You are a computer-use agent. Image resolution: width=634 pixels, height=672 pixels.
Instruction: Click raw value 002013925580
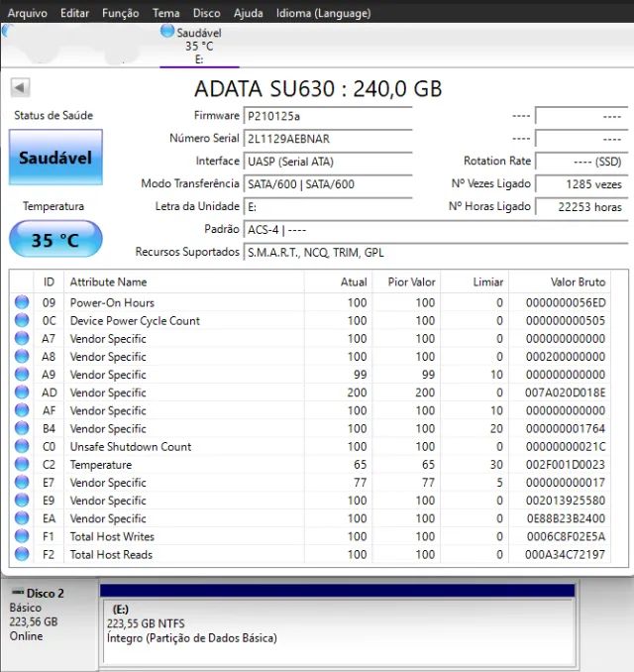point(566,501)
